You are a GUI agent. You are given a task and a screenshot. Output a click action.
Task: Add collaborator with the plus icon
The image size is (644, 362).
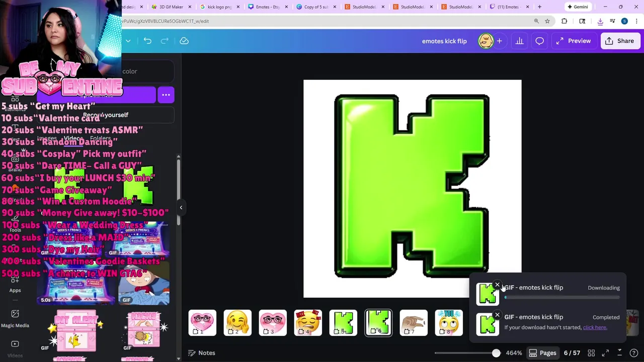(499, 41)
